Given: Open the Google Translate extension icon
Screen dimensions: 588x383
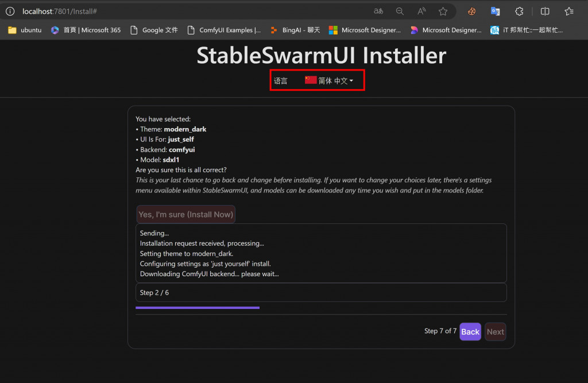Looking at the screenshot, I should tap(495, 11).
